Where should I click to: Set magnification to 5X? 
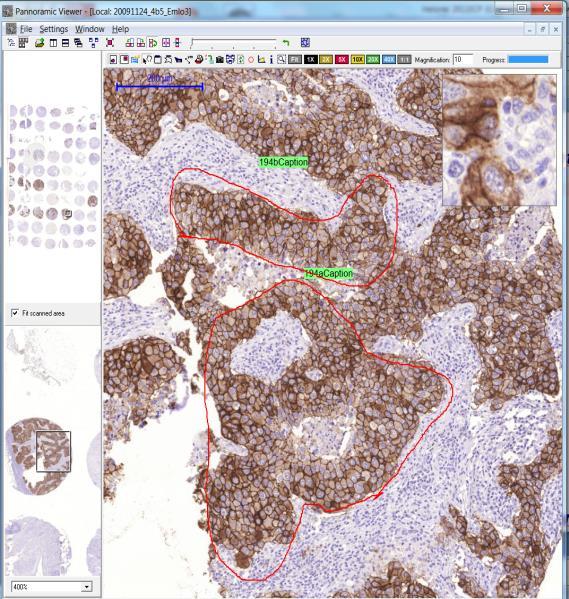click(x=342, y=60)
